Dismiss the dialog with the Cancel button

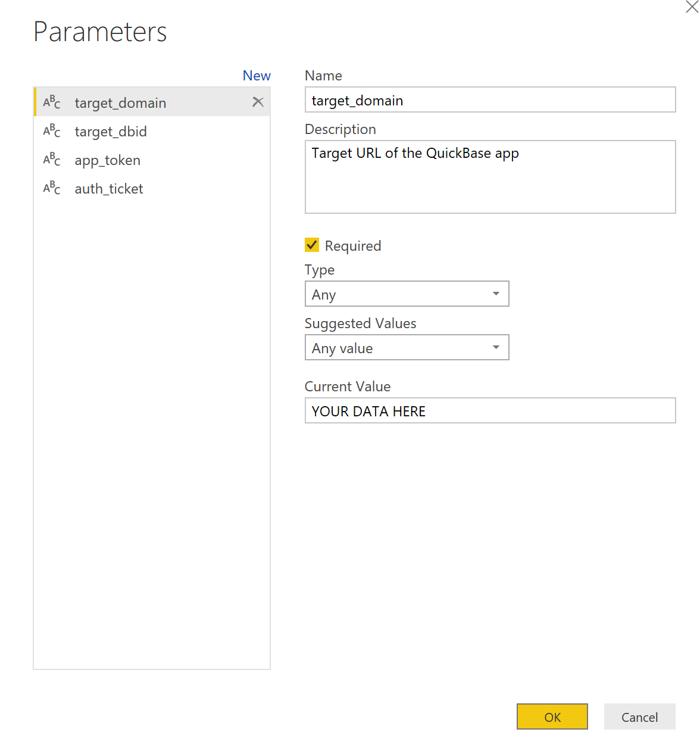pyautogui.click(x=640, y=716)
